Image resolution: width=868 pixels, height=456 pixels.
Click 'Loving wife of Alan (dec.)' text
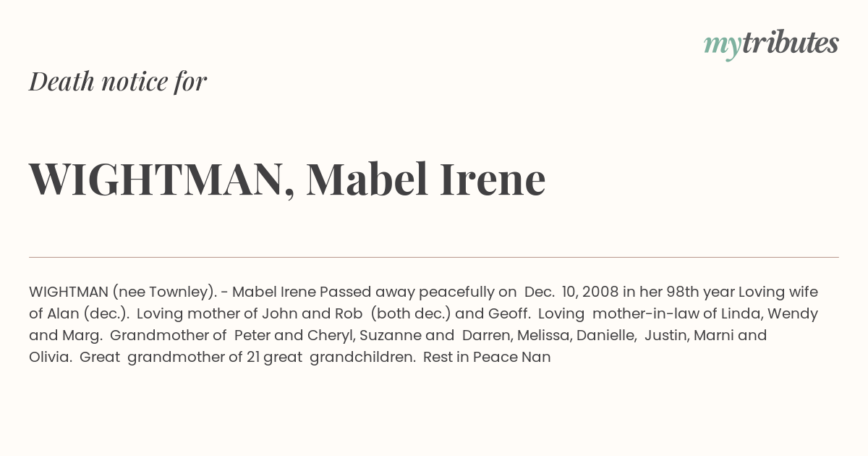pos(423,303)
